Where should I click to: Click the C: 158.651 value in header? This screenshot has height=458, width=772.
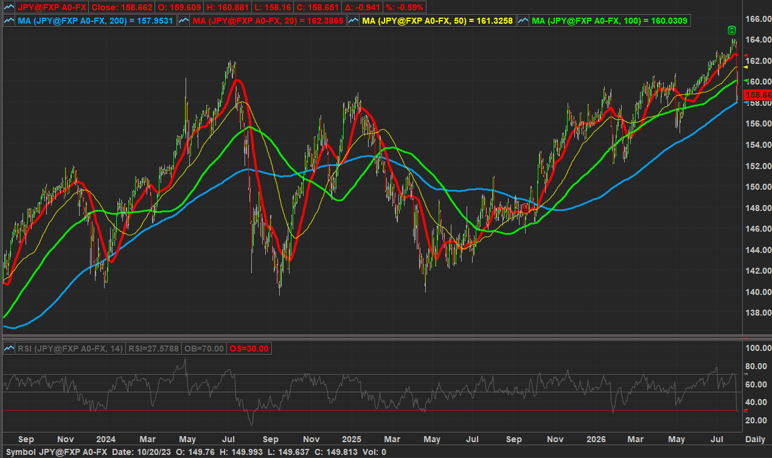click(x=318, y=7)
